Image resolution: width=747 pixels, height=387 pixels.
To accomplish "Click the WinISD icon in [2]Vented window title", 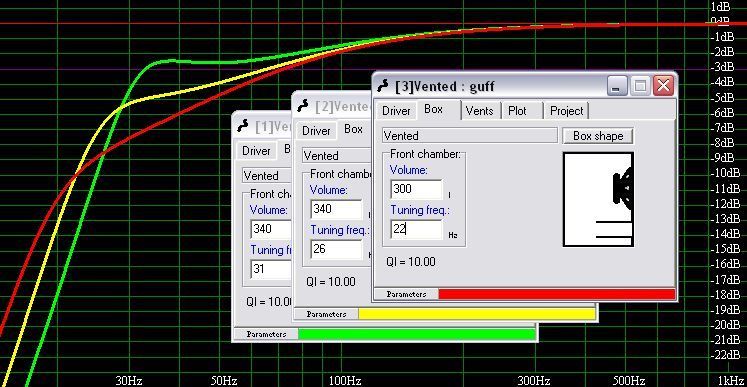I will 303,105.
